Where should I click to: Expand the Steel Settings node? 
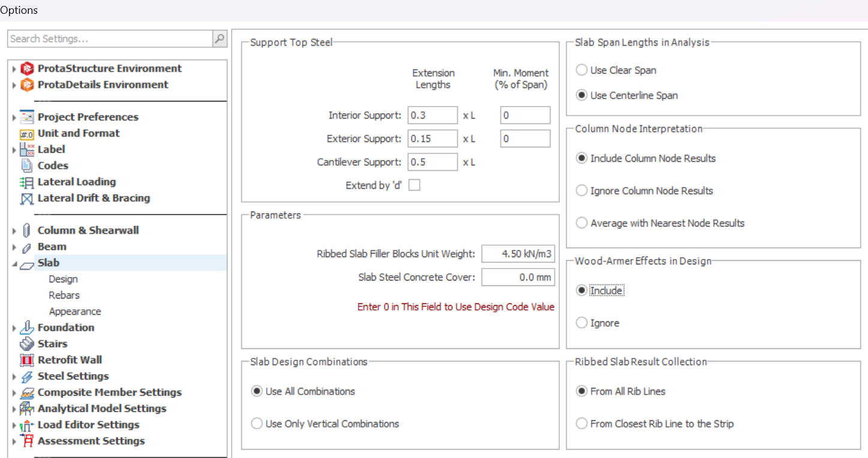(14, 377)
